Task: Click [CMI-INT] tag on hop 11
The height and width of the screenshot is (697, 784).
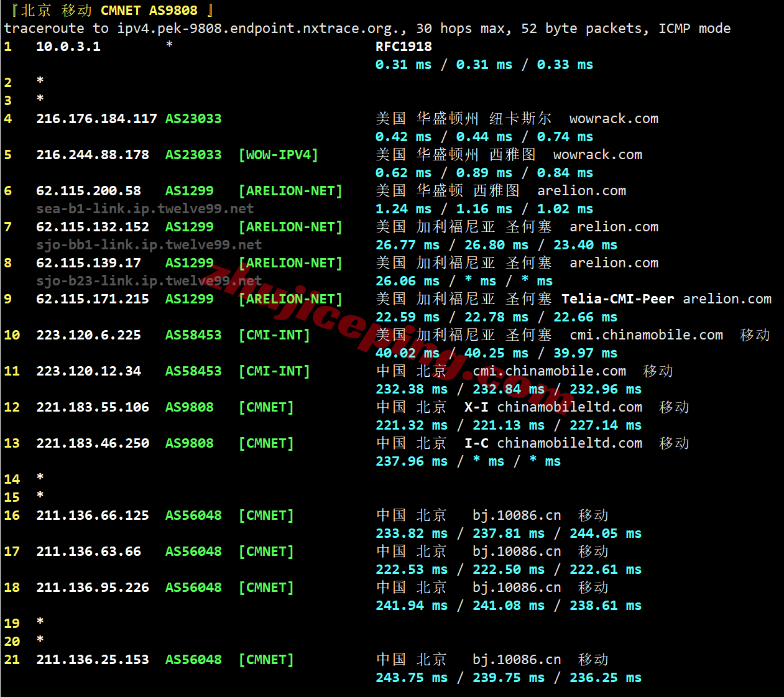Action: point(274,371)
